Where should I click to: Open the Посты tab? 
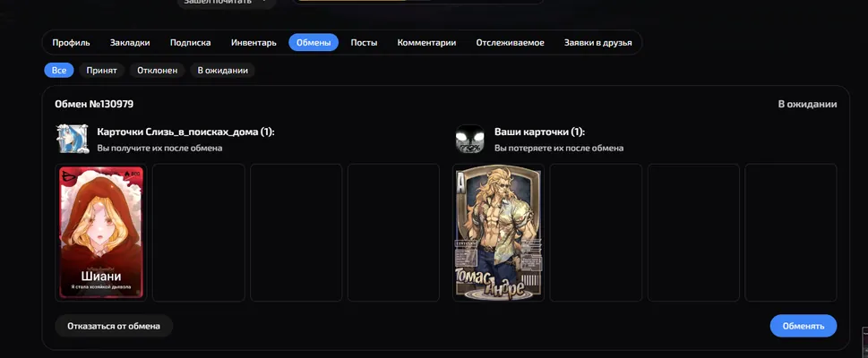pos(364,43)
